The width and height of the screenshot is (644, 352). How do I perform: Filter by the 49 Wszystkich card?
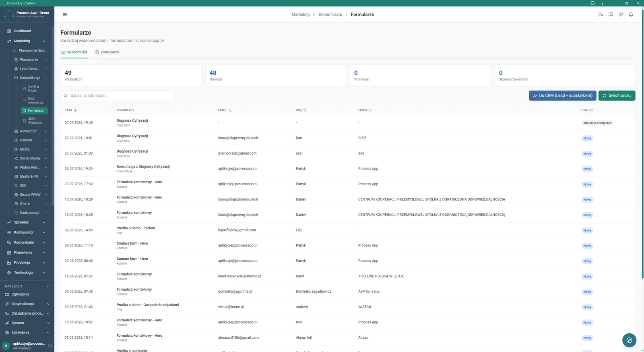coord(130,75)
